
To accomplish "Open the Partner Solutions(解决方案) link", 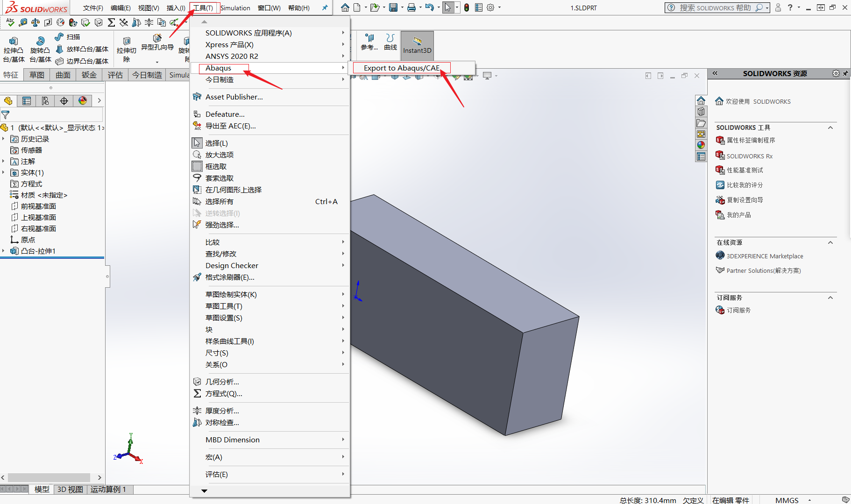I will tap(763, 270).
